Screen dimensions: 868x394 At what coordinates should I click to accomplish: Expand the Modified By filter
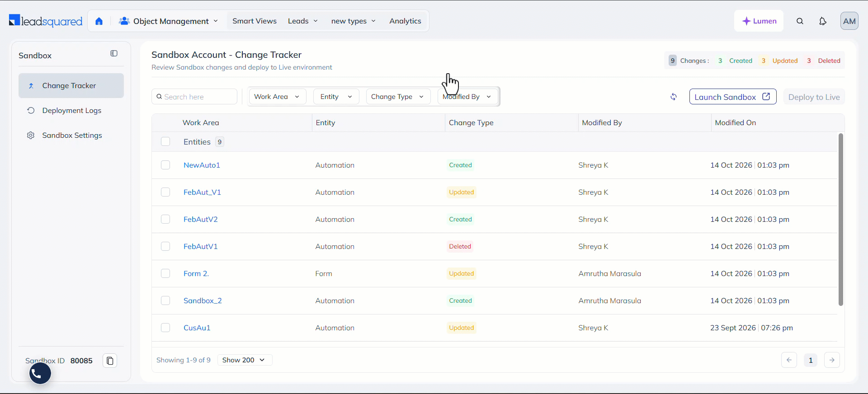pyautogui.click(x=467, y=97)
